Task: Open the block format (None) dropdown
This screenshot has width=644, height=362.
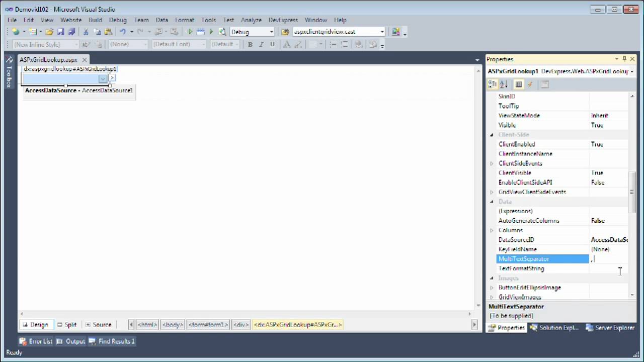Action: pyautogui.click(x=145, y=44)
